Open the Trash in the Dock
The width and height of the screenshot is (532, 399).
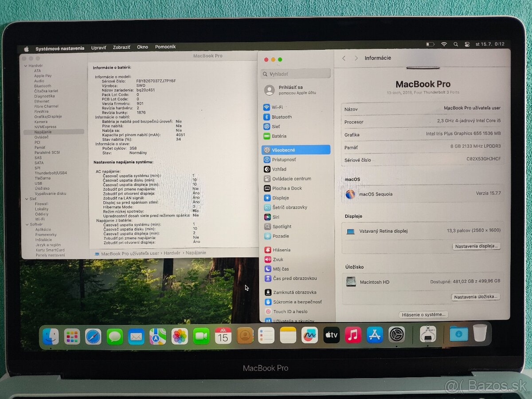[x=480, y=333]
